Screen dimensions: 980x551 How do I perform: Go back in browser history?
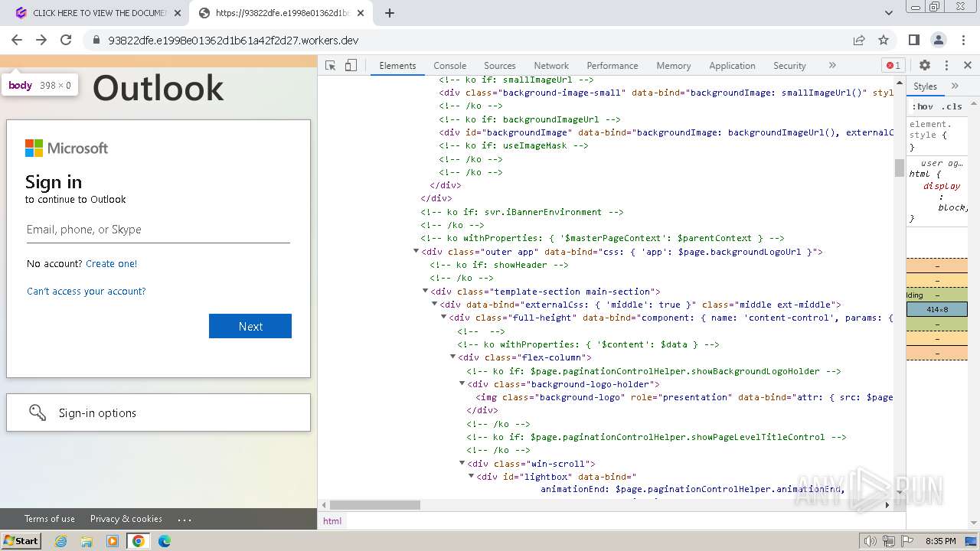click(17, 40)
